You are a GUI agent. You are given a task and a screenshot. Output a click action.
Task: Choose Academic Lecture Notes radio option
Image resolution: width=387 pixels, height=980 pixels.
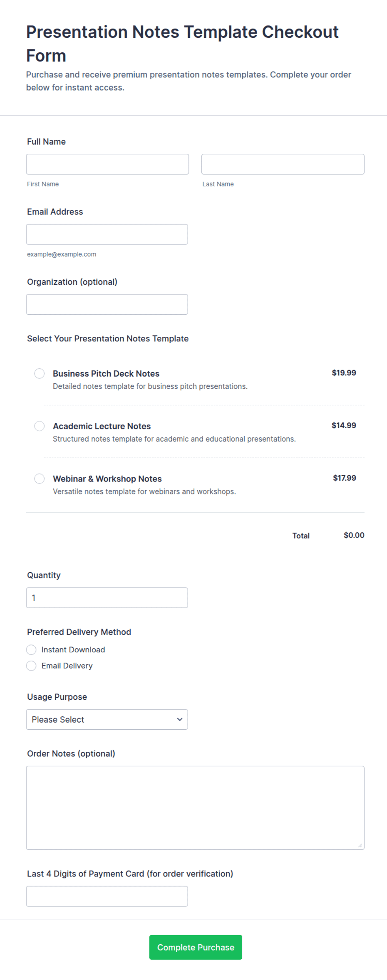[40, 426]
